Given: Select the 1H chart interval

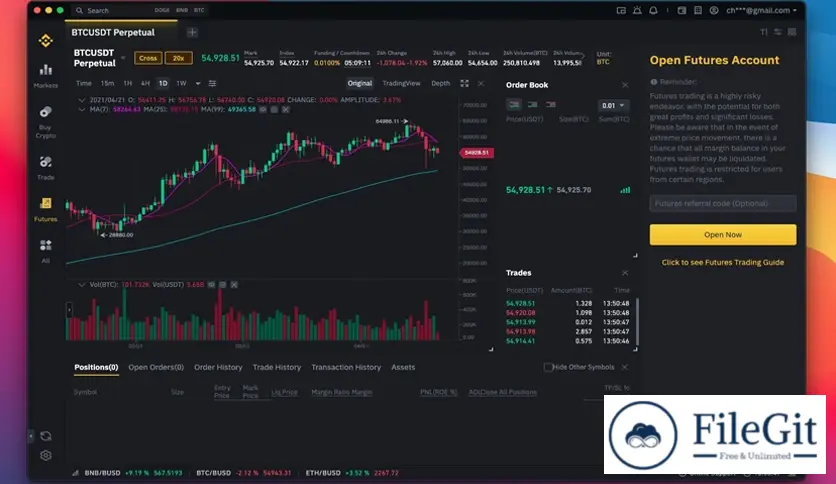Looking at the screenshot, I should tap(127, 83).
